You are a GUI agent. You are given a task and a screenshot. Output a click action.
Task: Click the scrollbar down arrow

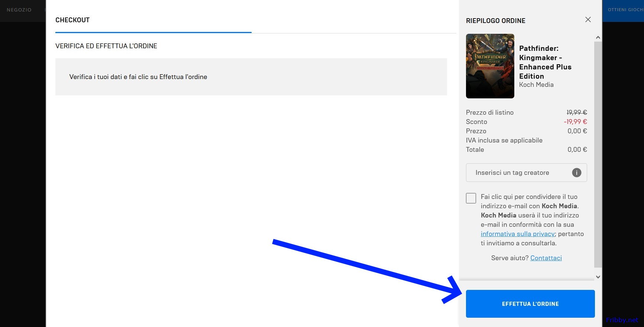[598, 277]
